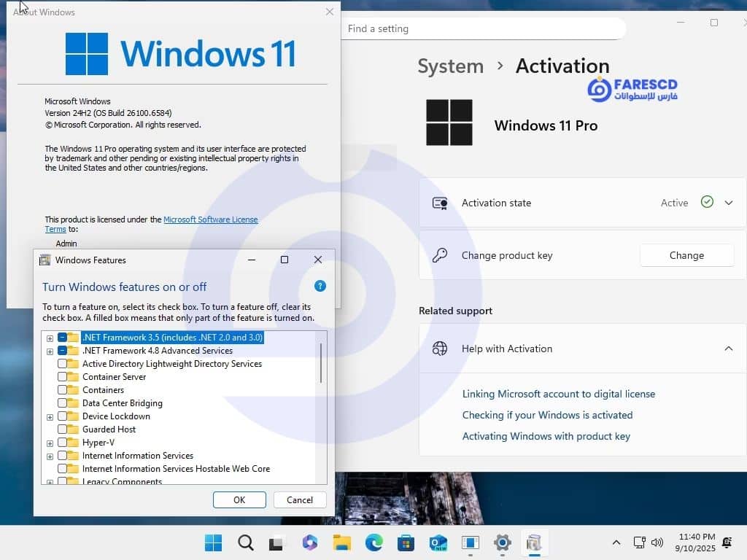Open Linking Microsoft account to digital license
This screenshot has height=560, width=747.
click(x=558, y=394)
